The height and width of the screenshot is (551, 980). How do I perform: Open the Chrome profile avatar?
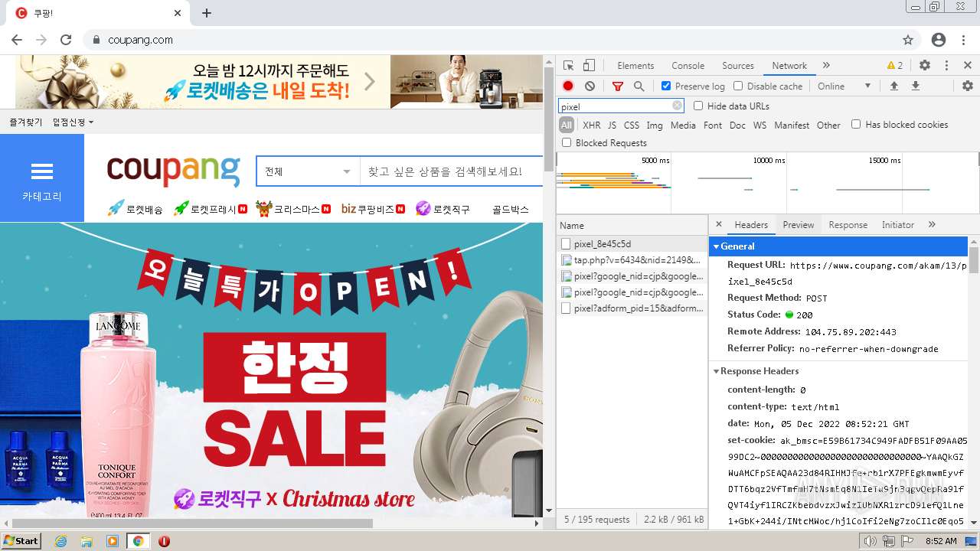pyautogui.click(x=939, y=40)
